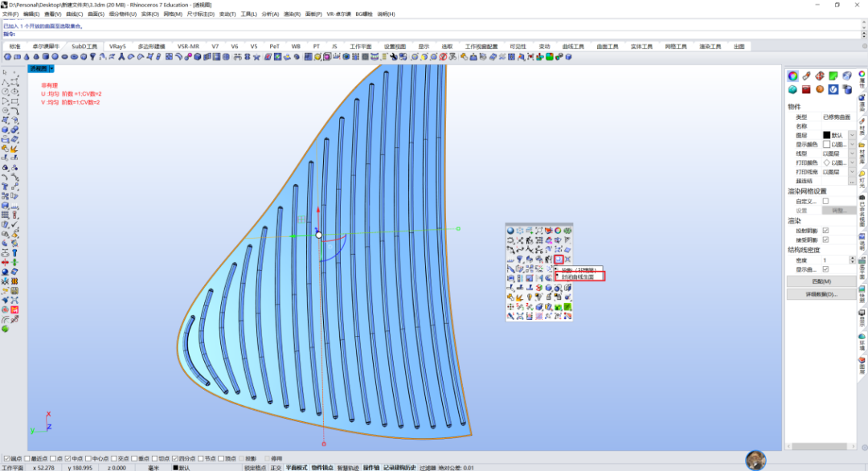Toggle 操作轴 gumball in status bar
868x471 pixels.
pos(371,468)
